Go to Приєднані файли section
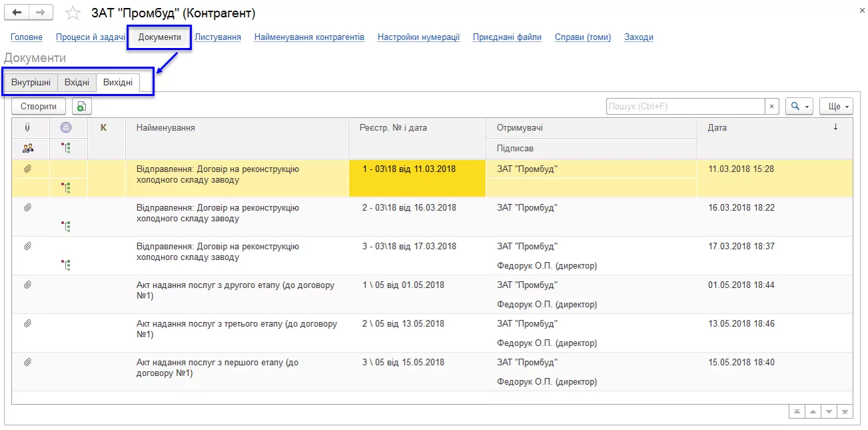This screenshot has width=868, height=430. click(507, 37)
